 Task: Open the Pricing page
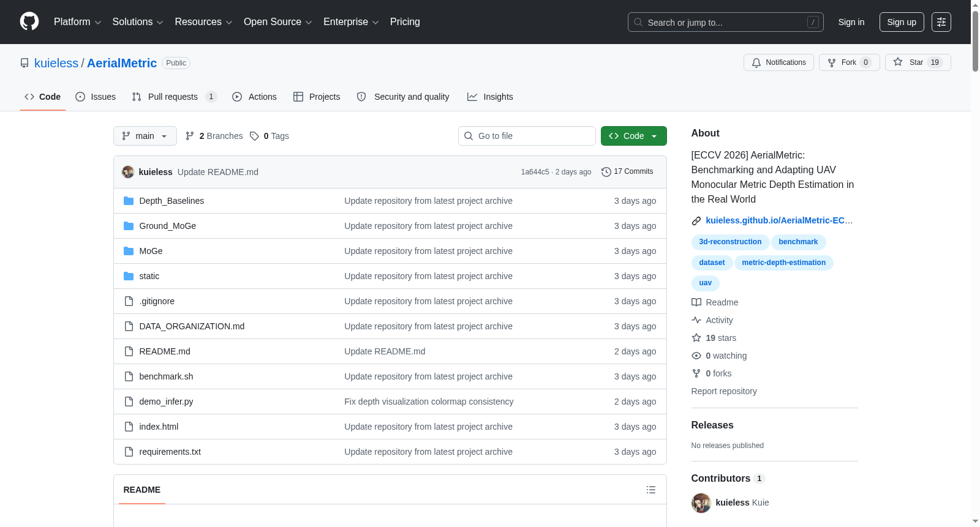pyautogui.click(x=405, y=22)
